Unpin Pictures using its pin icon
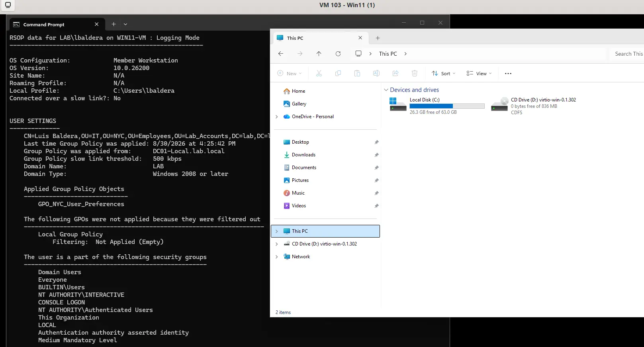 pos(376,180)
